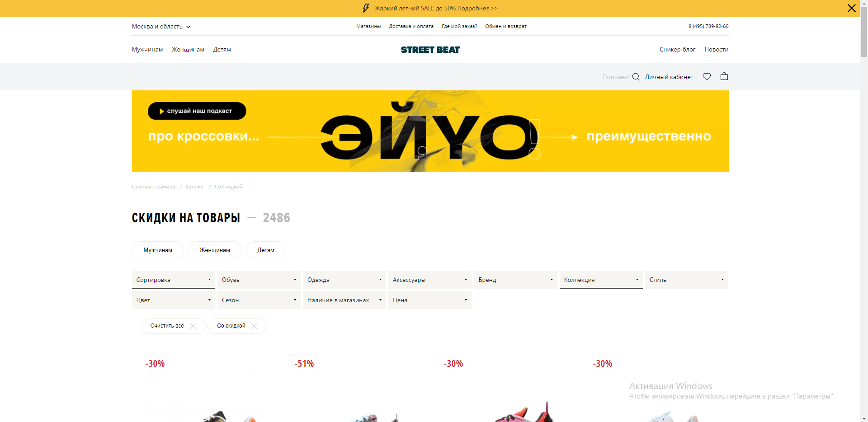
Task: Open the 'Аксессуары' filter dropdown
Action: (430, 280)
